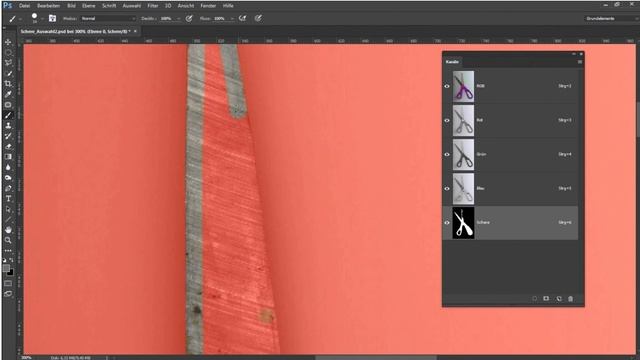The height and width of the screenshot is (360, 640).
Task: Click the background color swatch
Action: click(10, 272)
